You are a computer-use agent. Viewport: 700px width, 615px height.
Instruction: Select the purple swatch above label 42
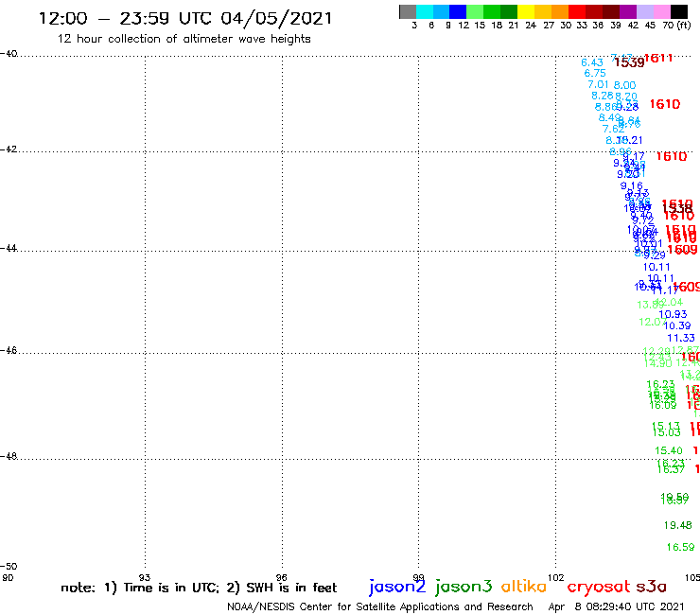[x=627, y=11]
